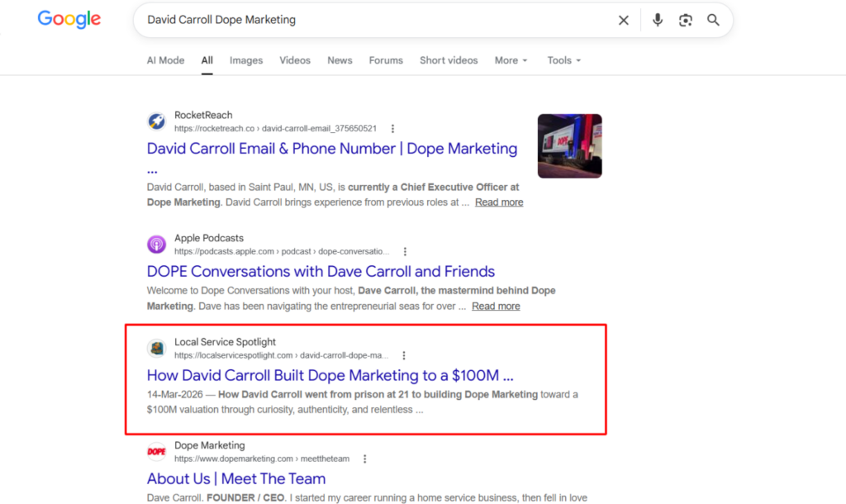Open the Tools dropdown

563,60
